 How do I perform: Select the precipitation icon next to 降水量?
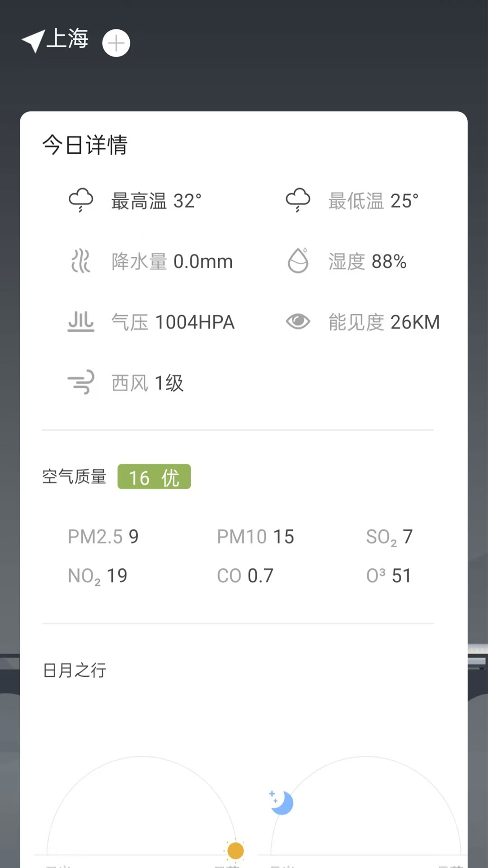tap(81, 261)
